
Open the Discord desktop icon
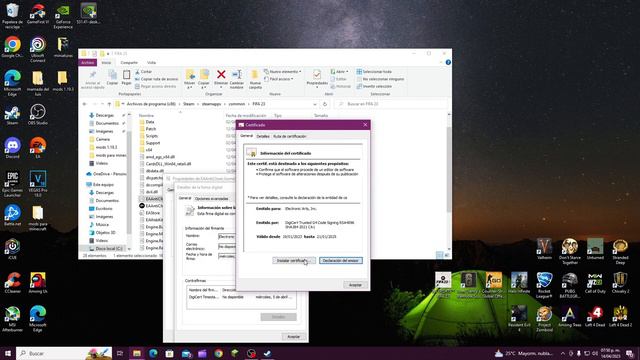click(x=12, y=148)
